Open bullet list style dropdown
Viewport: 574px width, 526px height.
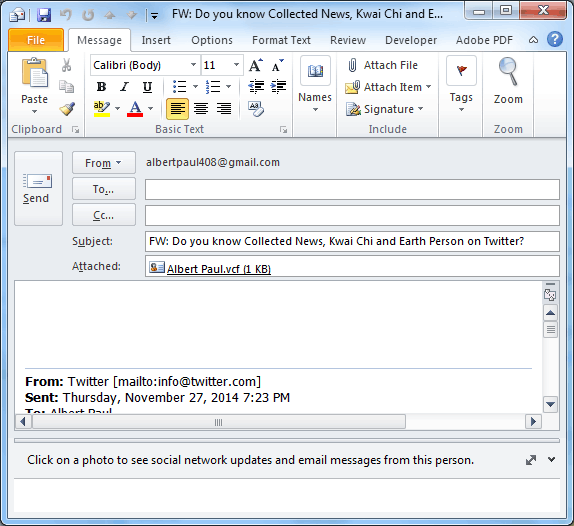point(195,87)
